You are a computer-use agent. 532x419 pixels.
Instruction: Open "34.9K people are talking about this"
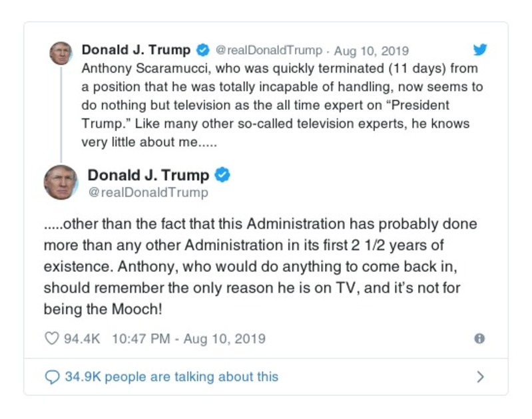(x=171, y=376)
